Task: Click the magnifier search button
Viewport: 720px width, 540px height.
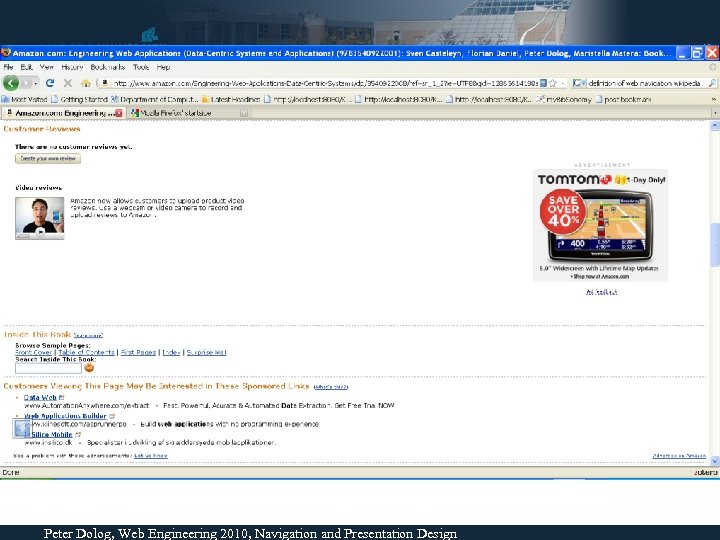Action: (x=712, y=83)
